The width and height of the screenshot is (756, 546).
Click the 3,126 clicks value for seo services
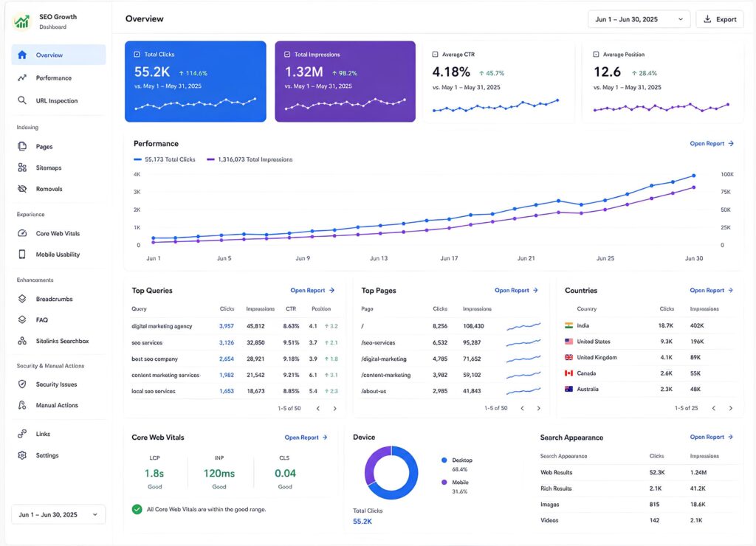[x=227, y=342]
